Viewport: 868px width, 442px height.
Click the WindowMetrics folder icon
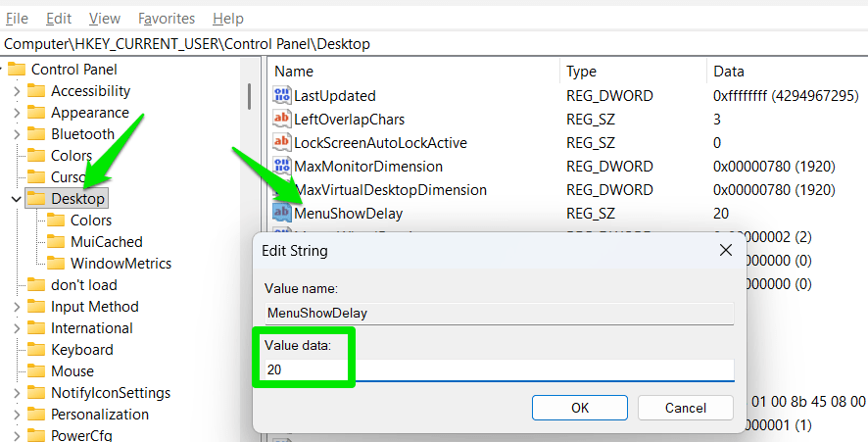point(56,264)
